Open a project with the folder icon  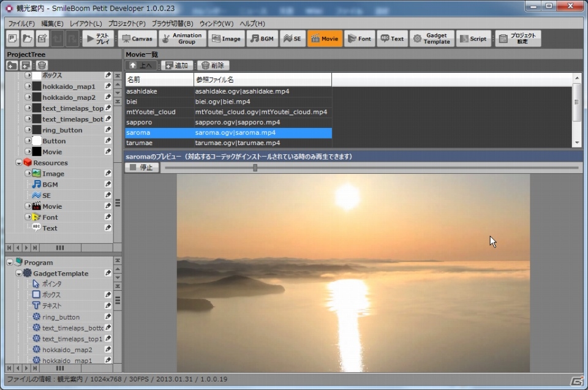(28, 38)
